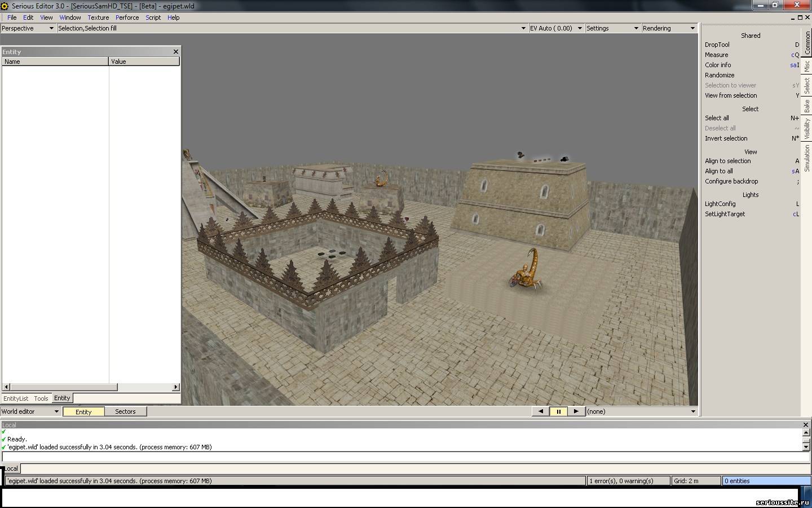Screen dimensions: 812x508
Task: Expand the Selection fill dropdown
Action: coord(292,28)
